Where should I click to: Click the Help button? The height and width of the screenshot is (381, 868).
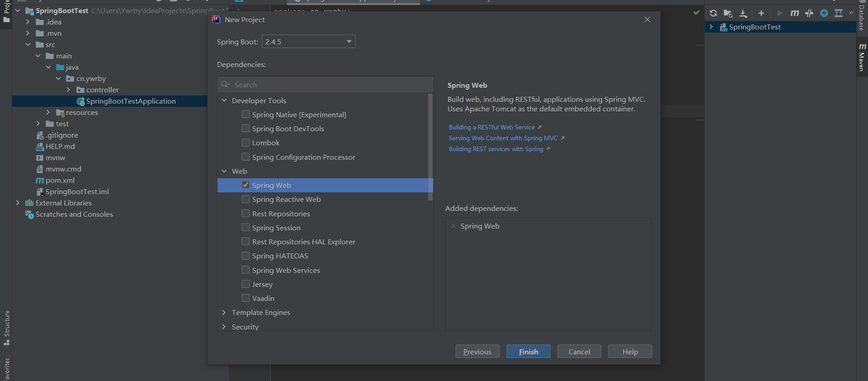(x=630, y=352)
